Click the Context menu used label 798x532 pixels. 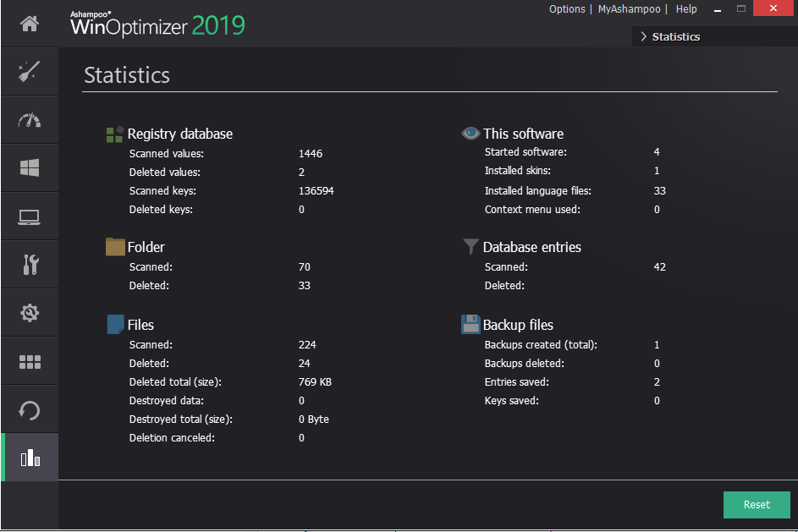pos(532,210)
